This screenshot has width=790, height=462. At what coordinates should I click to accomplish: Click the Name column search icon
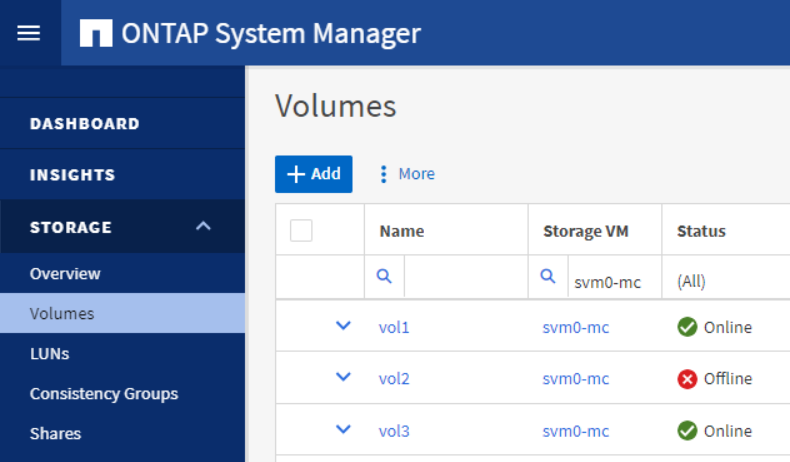click(x=384, y=277)
